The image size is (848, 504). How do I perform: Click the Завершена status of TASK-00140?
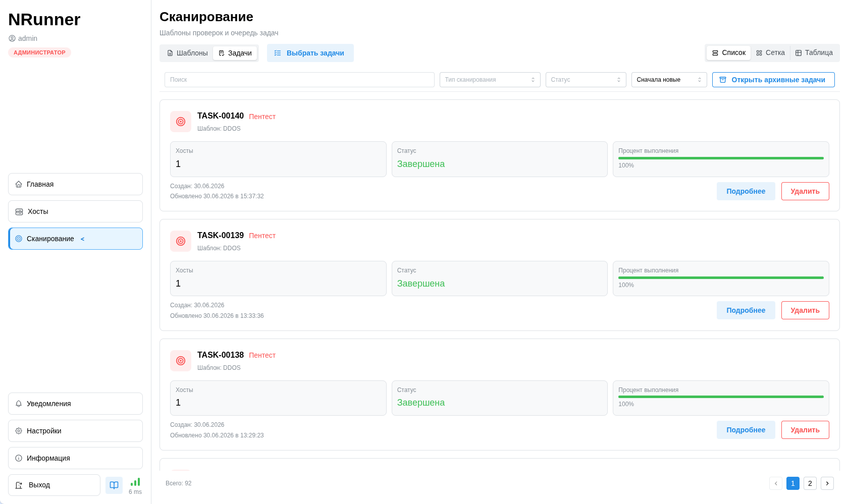coord(421,164)
